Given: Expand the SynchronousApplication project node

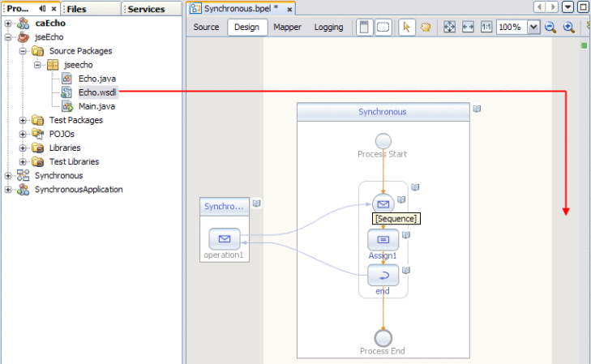Looking at the screenshot, I should tap(7, 190).
